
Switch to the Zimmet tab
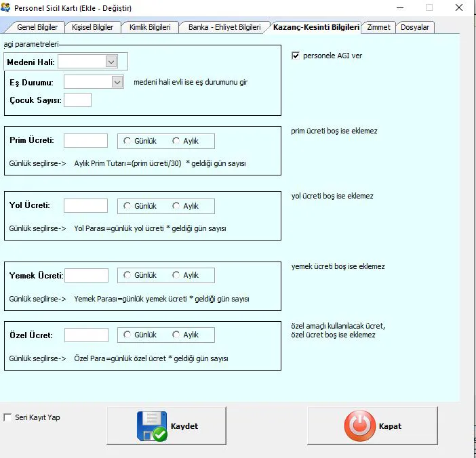click(x=378, y=27)
